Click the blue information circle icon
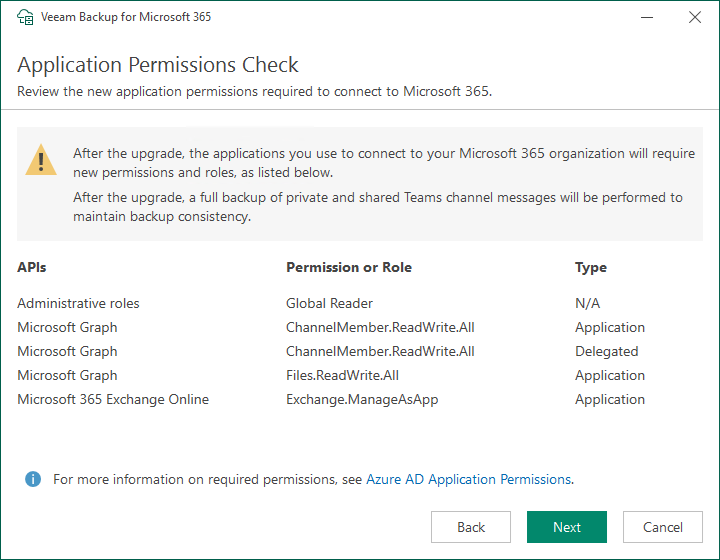Image resolution: width=720 pixels, height=560 pixels. click(x=33, y=479)
